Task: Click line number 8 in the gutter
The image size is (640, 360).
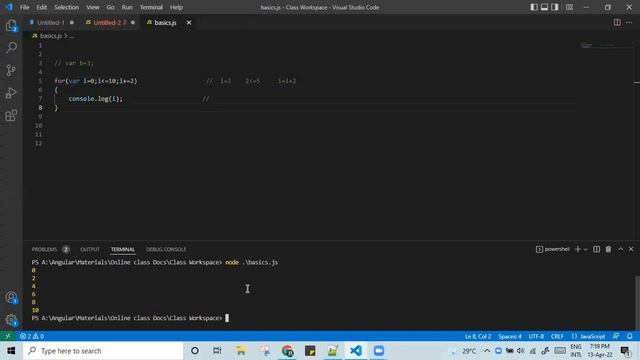Action: click(x=40, y=108)
